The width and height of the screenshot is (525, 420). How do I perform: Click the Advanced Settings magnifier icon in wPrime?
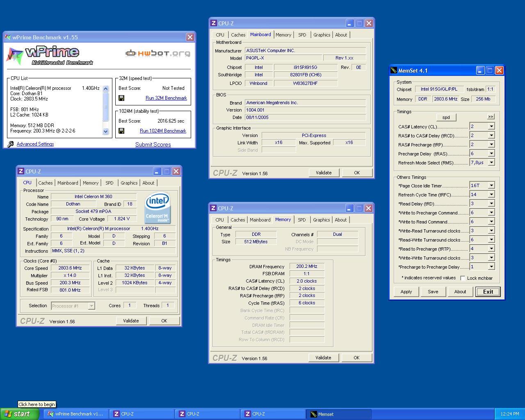(11, 144)
